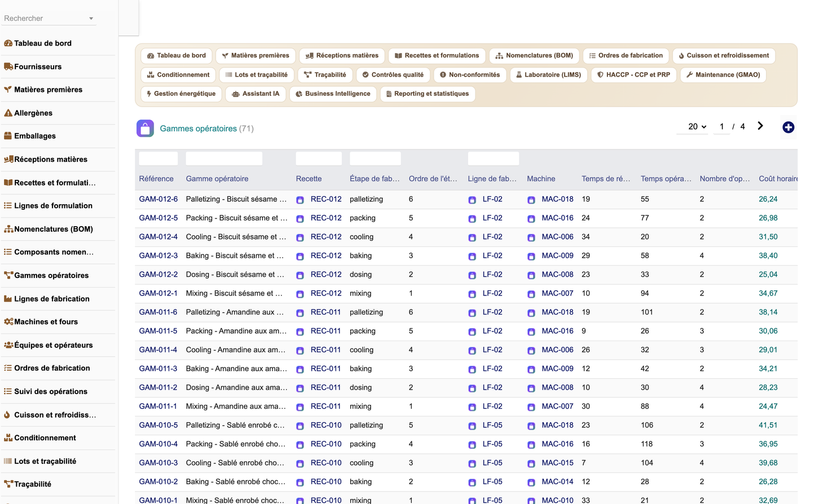Screen dimensions: 815x504
Task: Click the Traçabilité sidebar icon
Action: (x=8, y=484)
